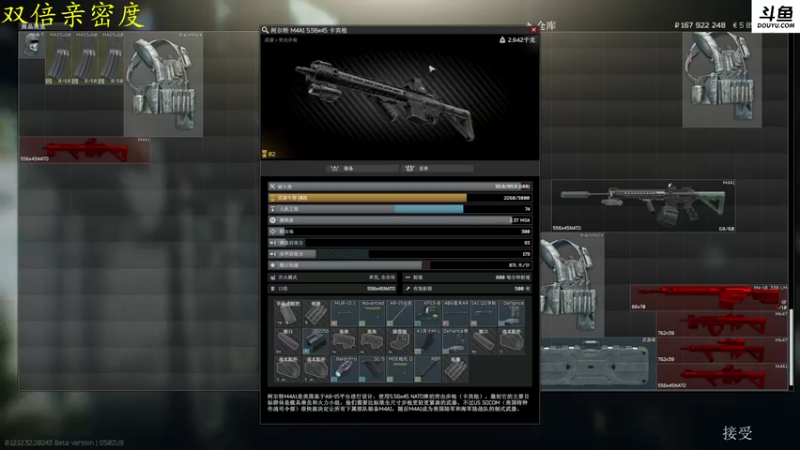Select the suppressed M4A1 with 60/60 drum
The width and height of the screenshot is (800, 450).
point(643,206)
